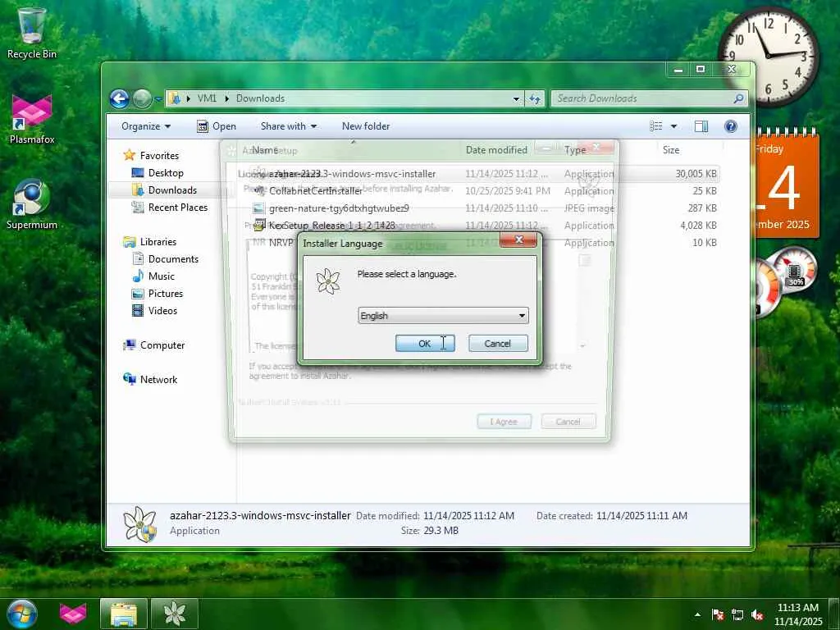Click the green-nature JPEG file icon
The width and height of the screenshot is (840, 630).
258,208
